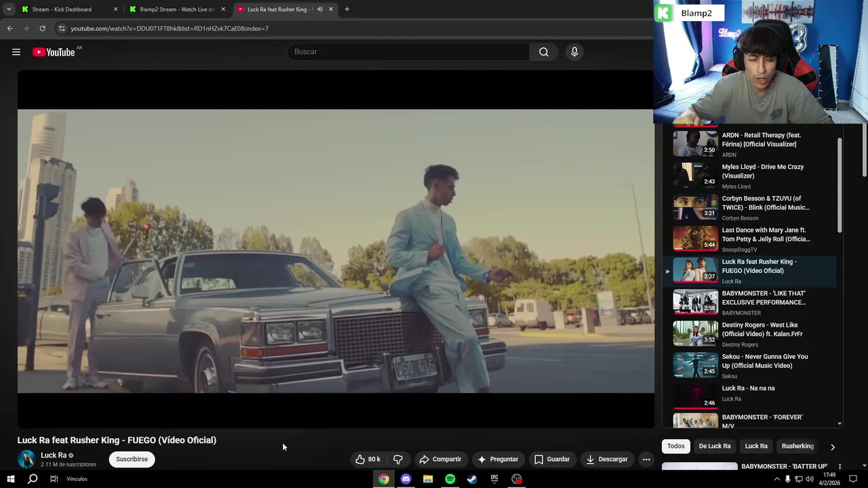This screenshot has width=868, height=488.
Task: Select the Rusherking filter chip
Action: (797, 446)
